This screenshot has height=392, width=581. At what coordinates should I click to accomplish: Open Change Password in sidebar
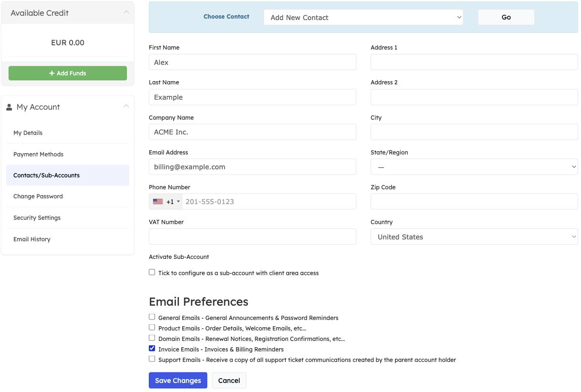(x=68, y=196)
